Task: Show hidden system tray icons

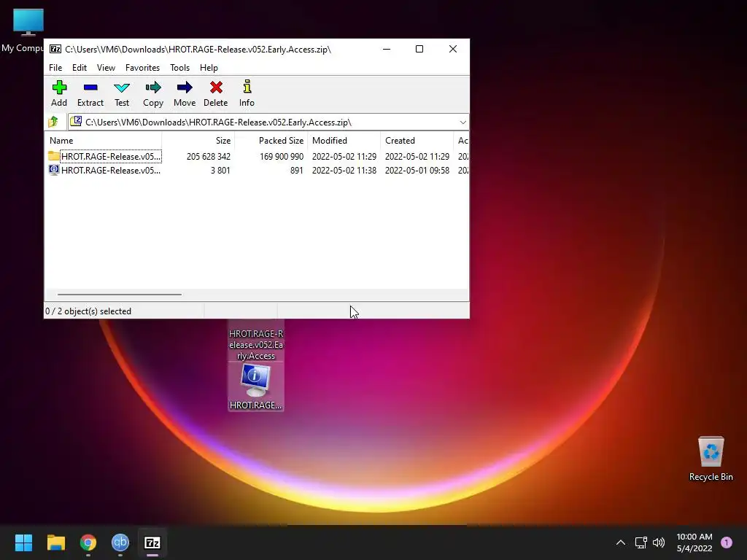Action: [620, 542]
